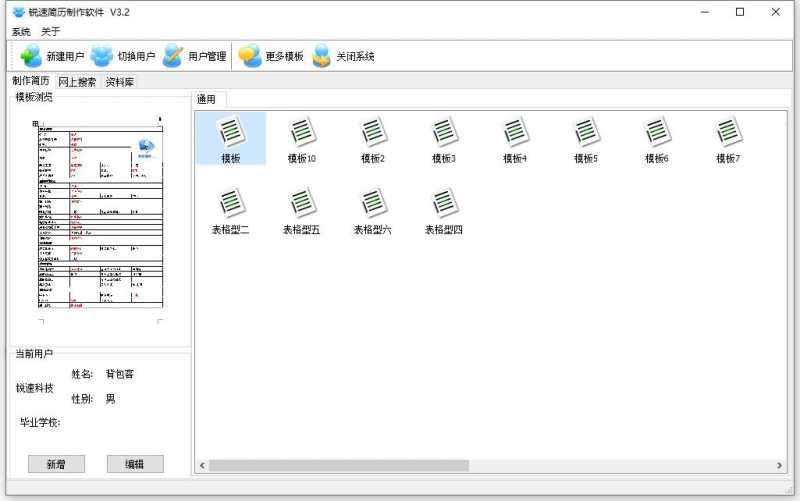Click the 切换用户 toolbar icon
Viewport: 800px width, 501px height.
pyautogui.click(x=102, y=56)
